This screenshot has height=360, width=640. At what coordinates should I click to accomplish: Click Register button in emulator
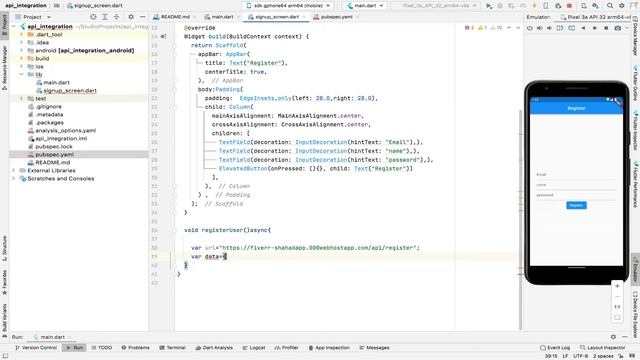coord(576,205)
